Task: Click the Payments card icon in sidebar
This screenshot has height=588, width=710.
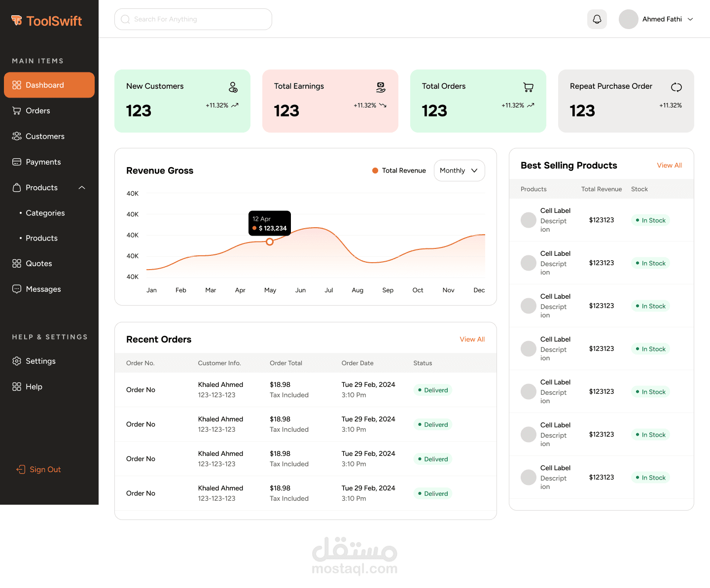Action: coord(17,162)
